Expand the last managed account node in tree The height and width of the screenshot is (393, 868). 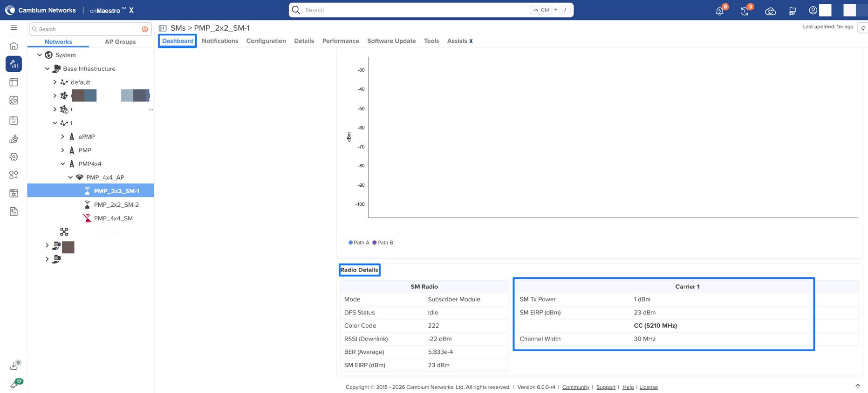pyautogui.click(x=47, y=259)
